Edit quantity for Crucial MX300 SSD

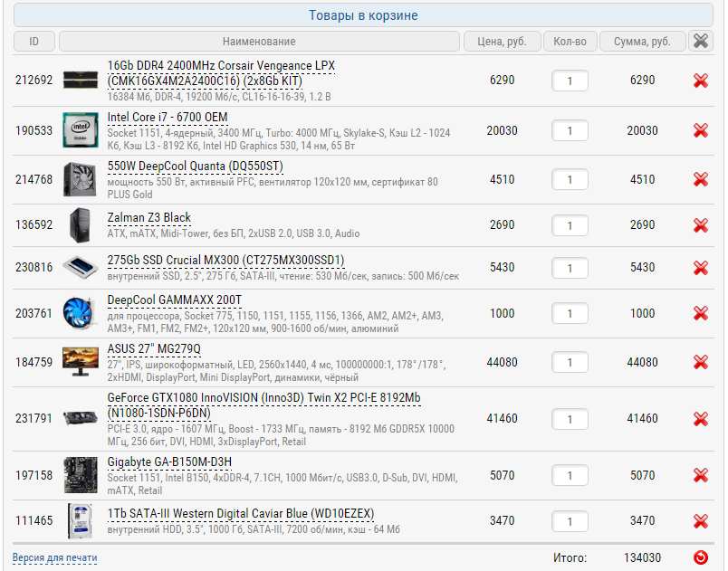pos(570,268)
